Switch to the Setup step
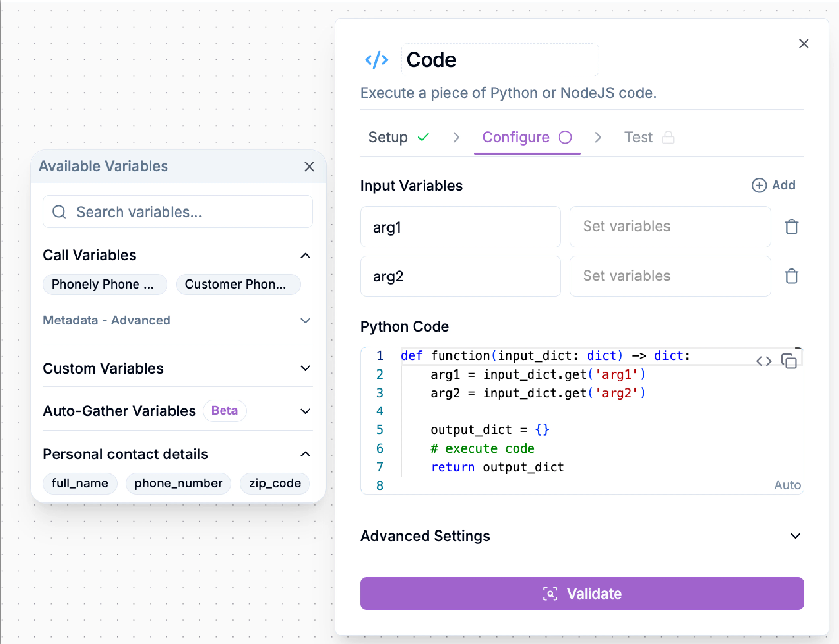The height and width of the screenshot is (644, 839). (388, 137)
